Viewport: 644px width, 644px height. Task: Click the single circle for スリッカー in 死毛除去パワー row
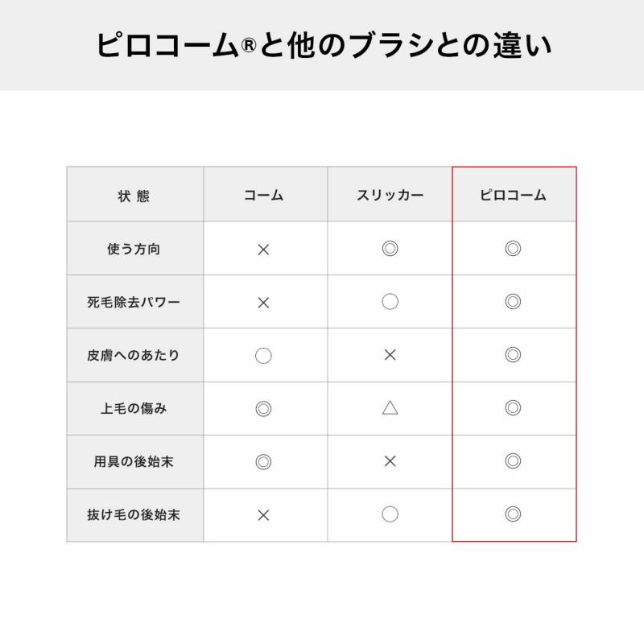coord(390,302)
